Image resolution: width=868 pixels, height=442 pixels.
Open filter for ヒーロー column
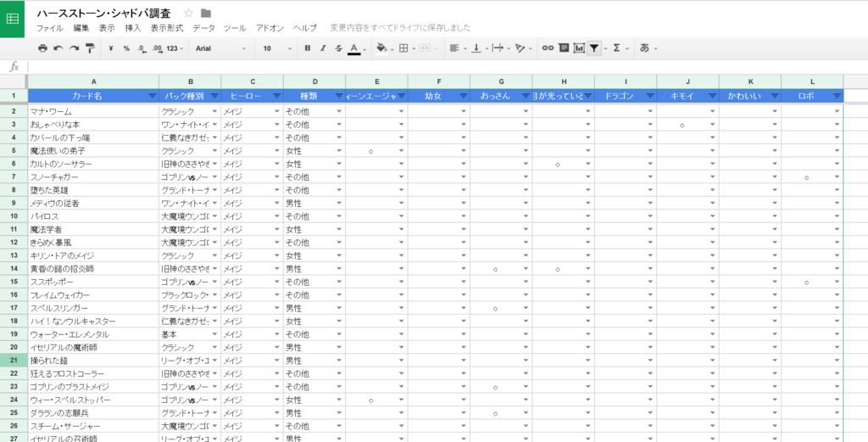(277, 96)
